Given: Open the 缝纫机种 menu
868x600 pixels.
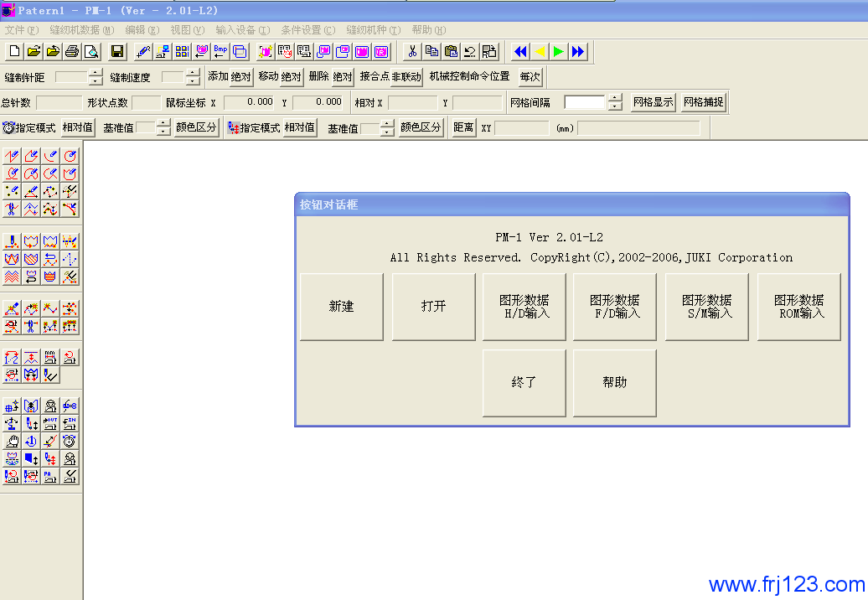Looking at the screenshot, I should pyautogui.click(x=373, y=30).
